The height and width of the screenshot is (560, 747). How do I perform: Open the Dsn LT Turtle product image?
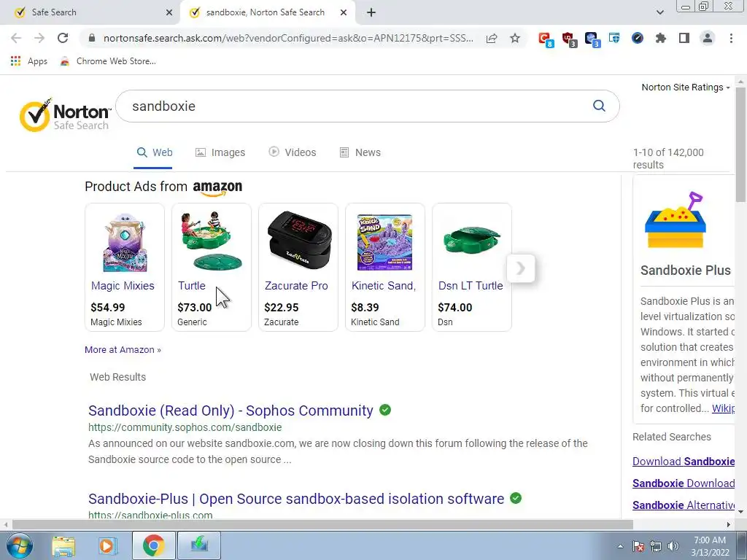click(x=471, y=240)
